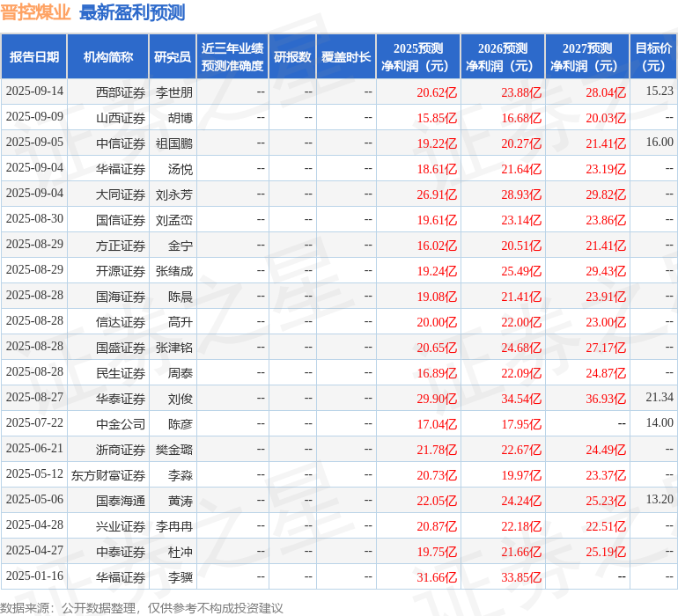This screenshot has height=616, width=678.
Task: Click the 中金公司 institution name
Action: [121, 424]
